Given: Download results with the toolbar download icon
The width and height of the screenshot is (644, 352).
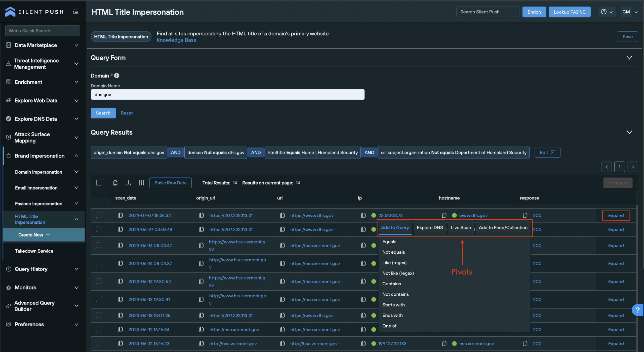Looking at the screenshot, I should [128, 183].
